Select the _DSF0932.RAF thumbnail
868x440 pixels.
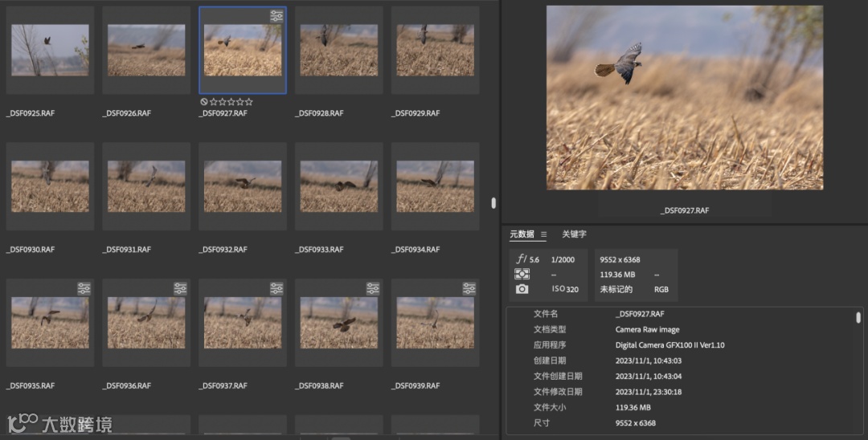(x=243, y=186)
